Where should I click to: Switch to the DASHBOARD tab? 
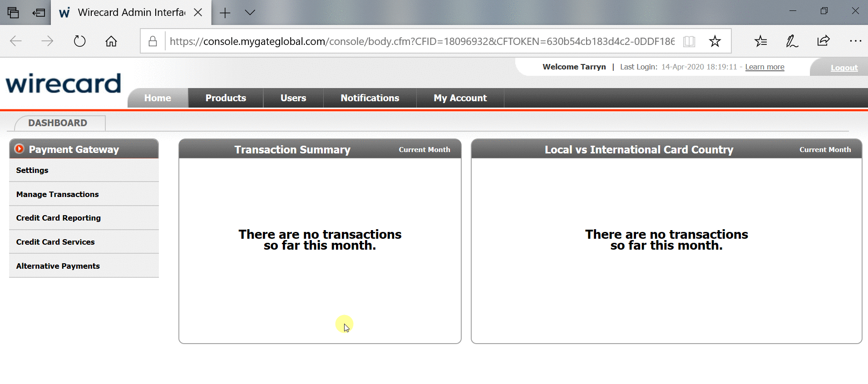(x=58, y=123)
